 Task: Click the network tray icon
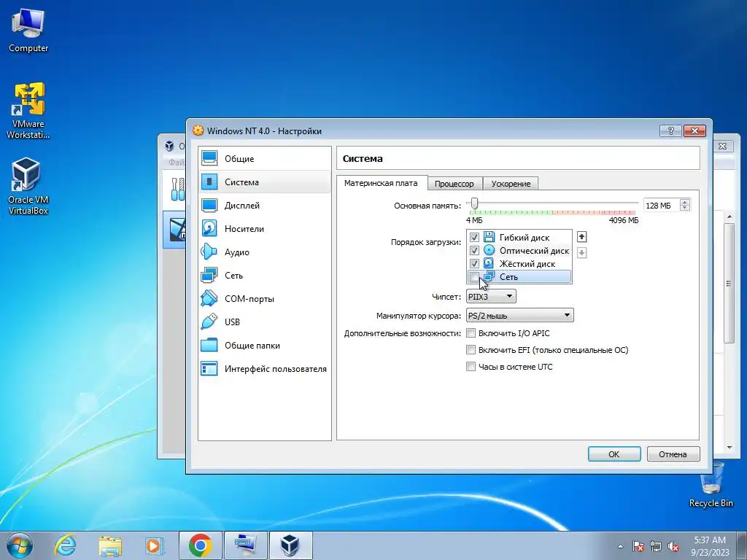pos(656,546)
